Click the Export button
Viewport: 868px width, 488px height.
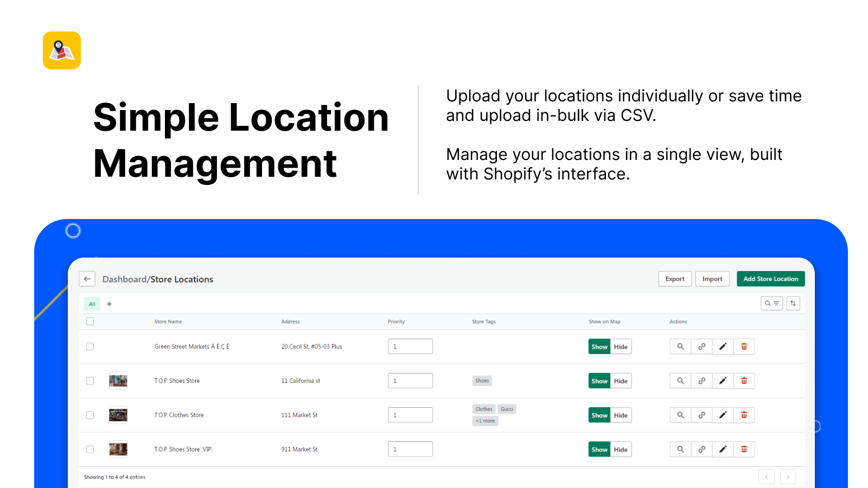click(675, 279)
